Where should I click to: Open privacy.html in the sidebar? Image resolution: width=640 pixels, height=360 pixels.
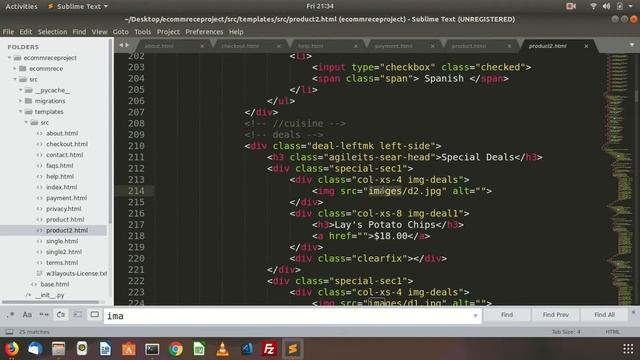63,209
